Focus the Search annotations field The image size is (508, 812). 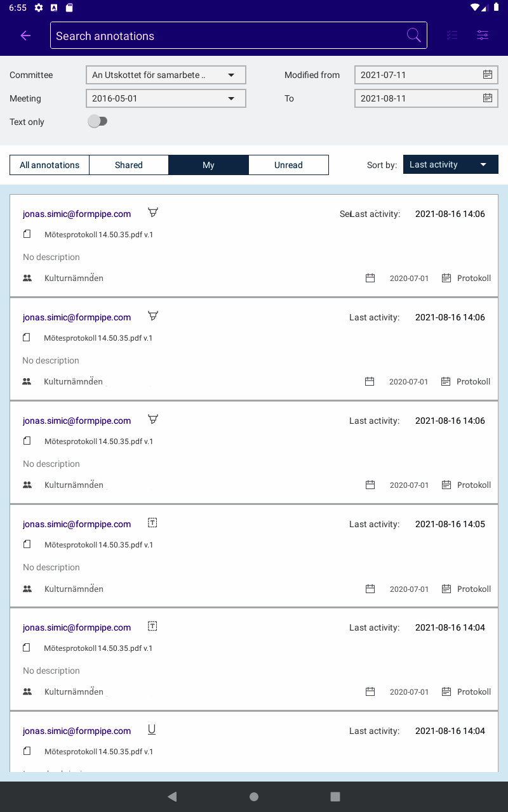click(x=229, y=36)
